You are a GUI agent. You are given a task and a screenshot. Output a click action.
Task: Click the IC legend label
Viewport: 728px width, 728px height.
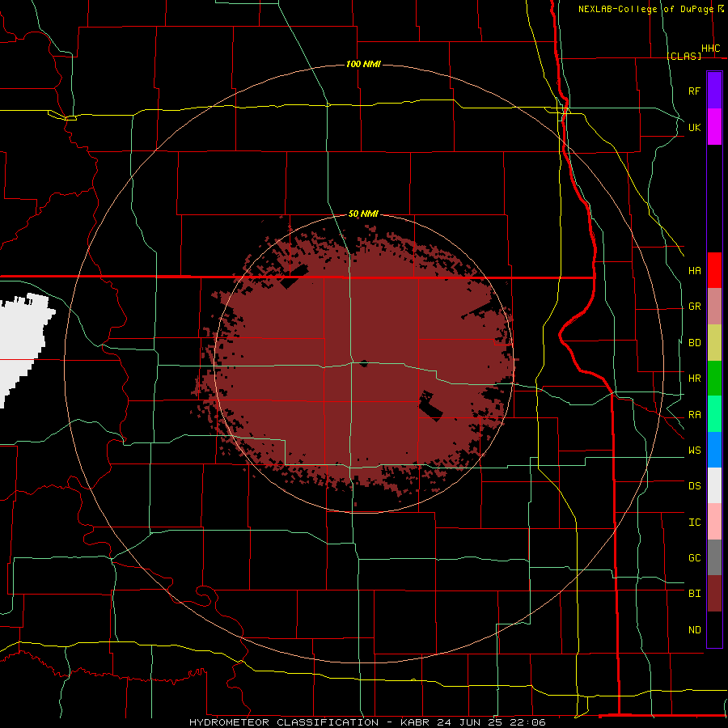coord(694,523)
